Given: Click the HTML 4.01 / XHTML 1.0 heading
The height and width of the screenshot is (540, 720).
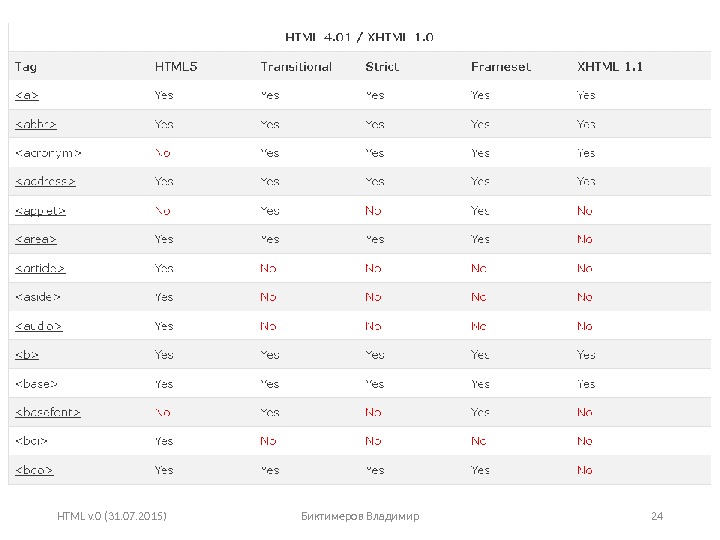Looking at the screenshot, I should pyautogui.click(x=360, y=38).
